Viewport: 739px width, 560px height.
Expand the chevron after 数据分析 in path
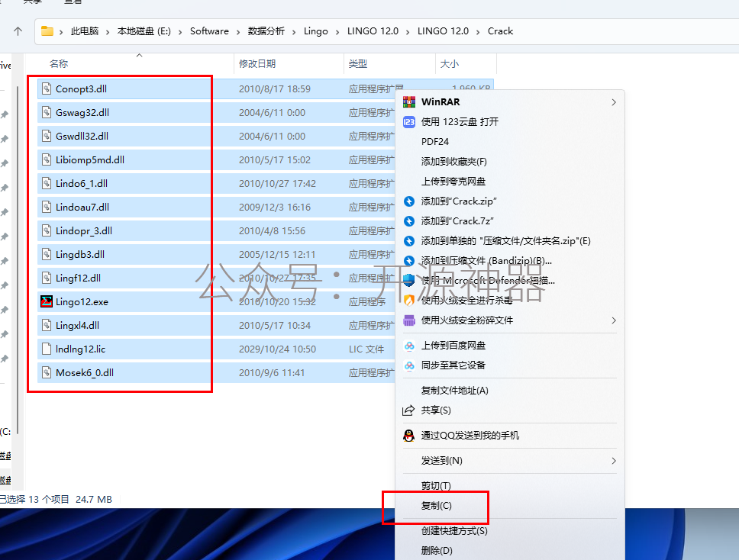[x=294, y=31]
